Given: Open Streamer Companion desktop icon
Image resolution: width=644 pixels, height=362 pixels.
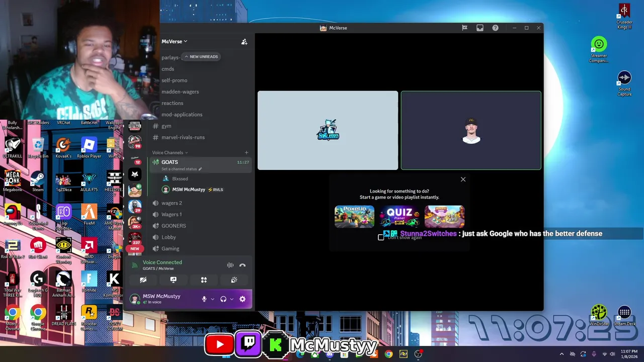Looking at the screenshot, I should [599, 50].
